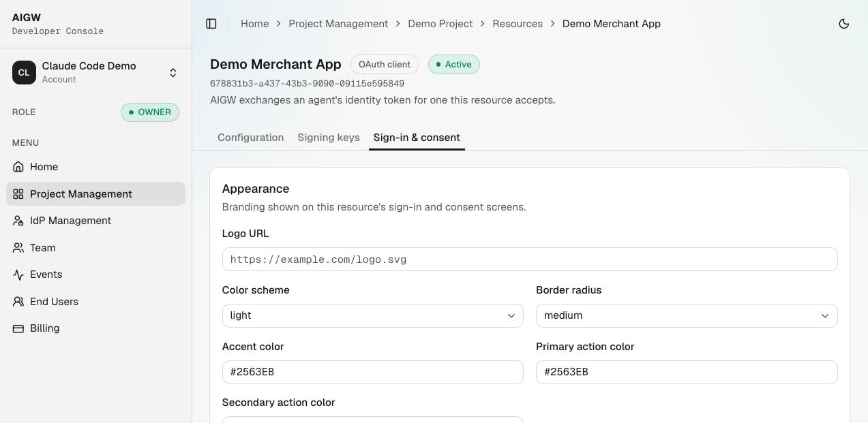The image size is (868, 423).
Task: Click the IdP Management icon
Action: click(x=18, y=221)
